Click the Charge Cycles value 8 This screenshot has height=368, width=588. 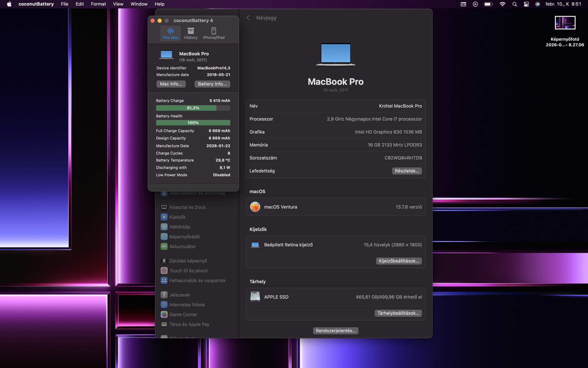pos(229,153)
